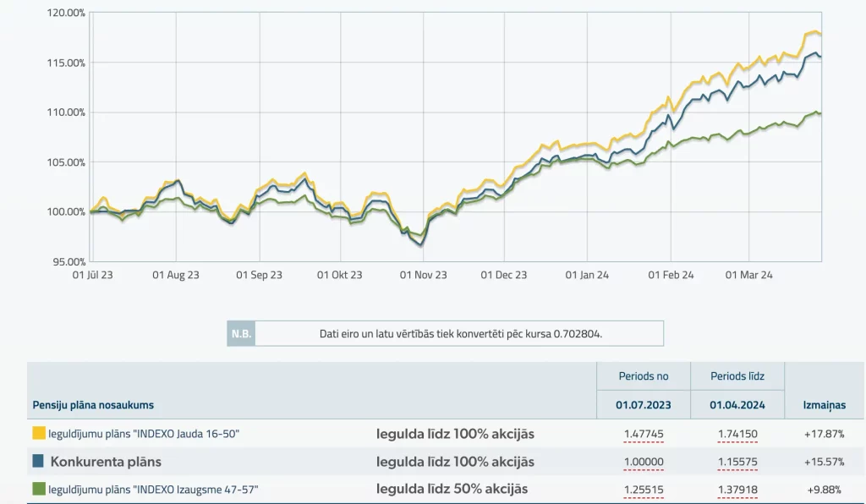Click the end value 1.37918

737,490
